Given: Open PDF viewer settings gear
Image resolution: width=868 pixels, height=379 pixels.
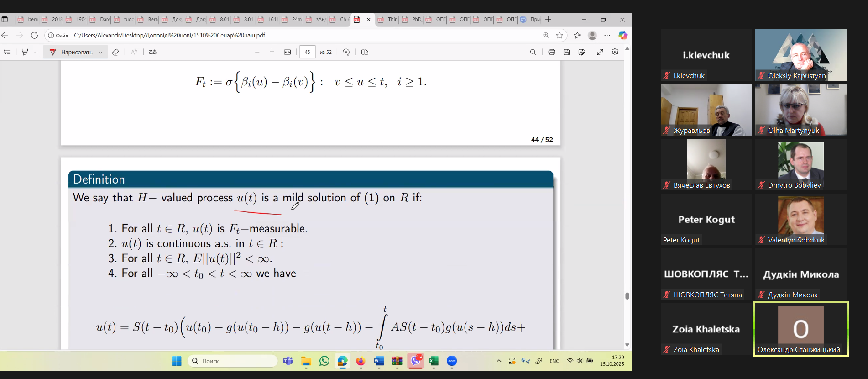Looking at the screenshot, I should (x=615, y=52).
